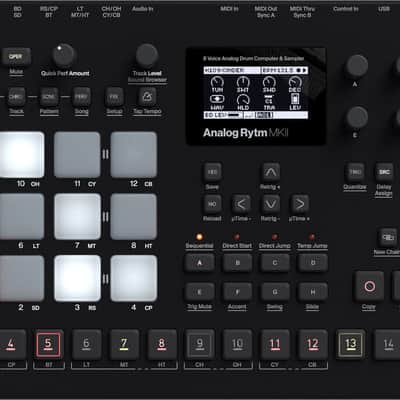The width and height of the screenshot is (400, 400).
Task: Tap bank C Direct Jump key
Action: coord(275,263)
